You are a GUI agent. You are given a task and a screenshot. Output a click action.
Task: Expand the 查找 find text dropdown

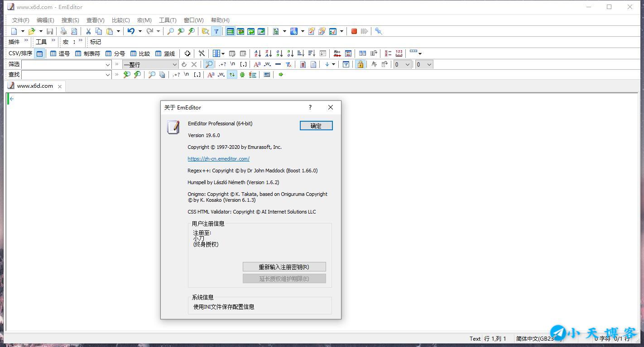click(x=108, y=75)
